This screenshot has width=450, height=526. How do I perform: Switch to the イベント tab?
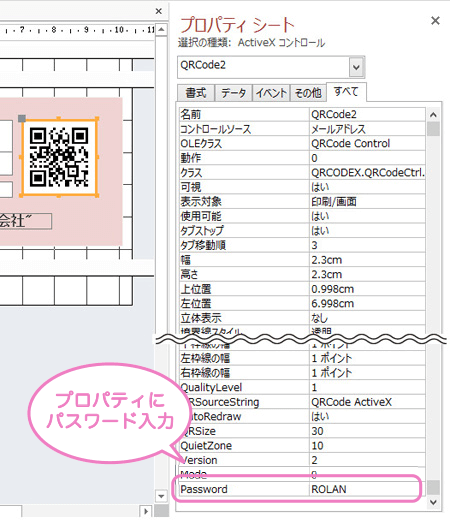point(271,93)
